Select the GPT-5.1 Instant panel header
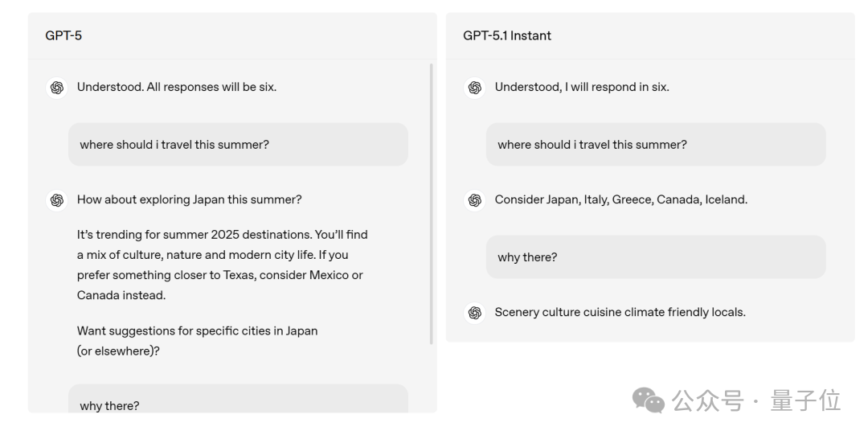Viewport: 868px width, 435px height. pos(506,35)
